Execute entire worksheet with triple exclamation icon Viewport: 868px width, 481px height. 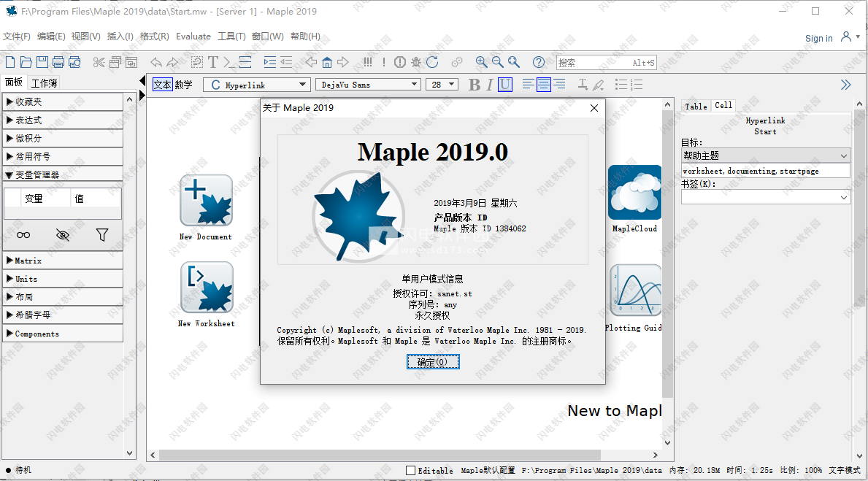coord(368,62)
